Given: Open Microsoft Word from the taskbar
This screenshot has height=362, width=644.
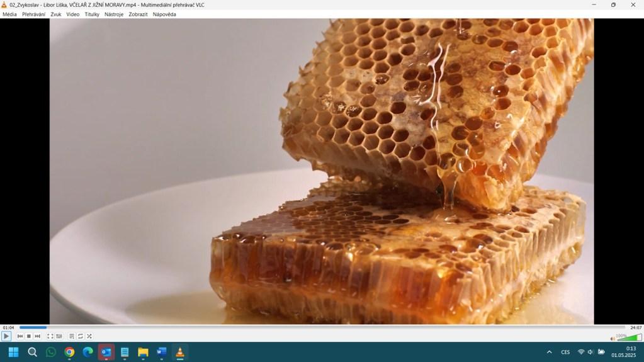Looking at the screenshot, I should coord(161,352).
